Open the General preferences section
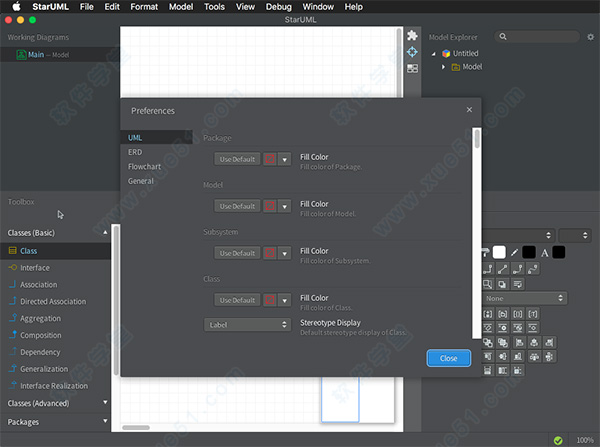Viewport: 600px width, 447px height. [x=141, y=181]
